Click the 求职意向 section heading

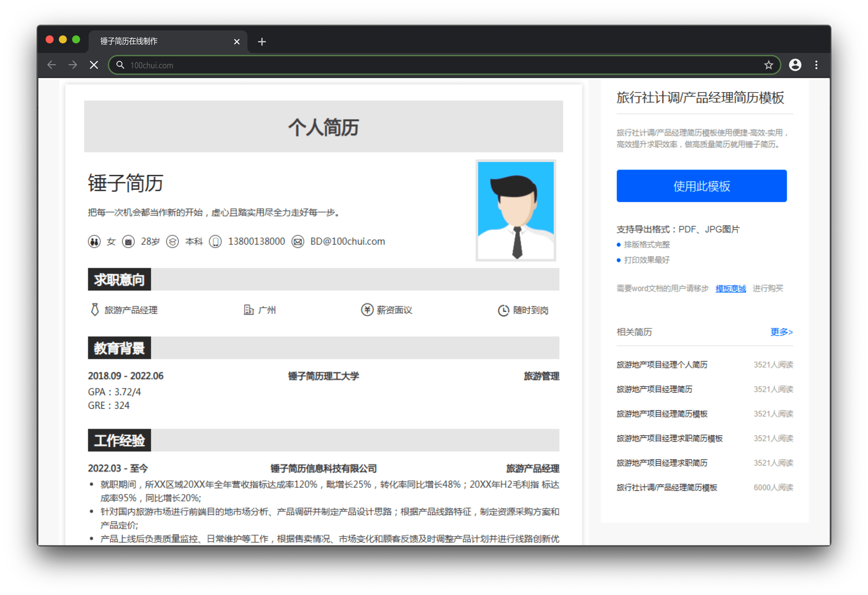click(119, 279)
